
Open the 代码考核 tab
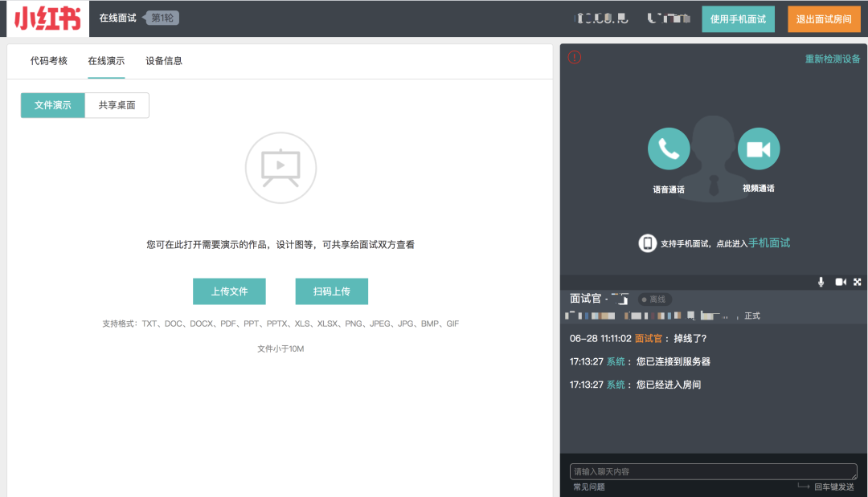tap(49, 61)
